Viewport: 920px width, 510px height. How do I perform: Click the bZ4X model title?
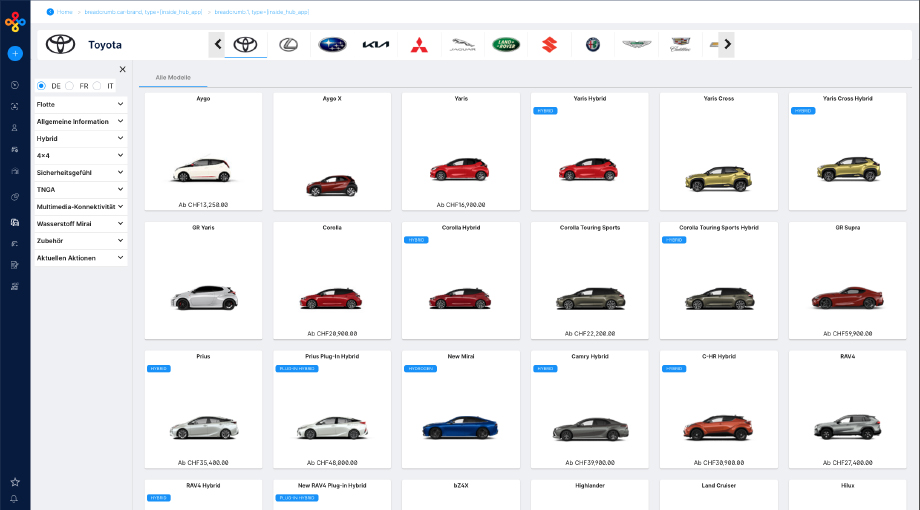click(461, 485)
